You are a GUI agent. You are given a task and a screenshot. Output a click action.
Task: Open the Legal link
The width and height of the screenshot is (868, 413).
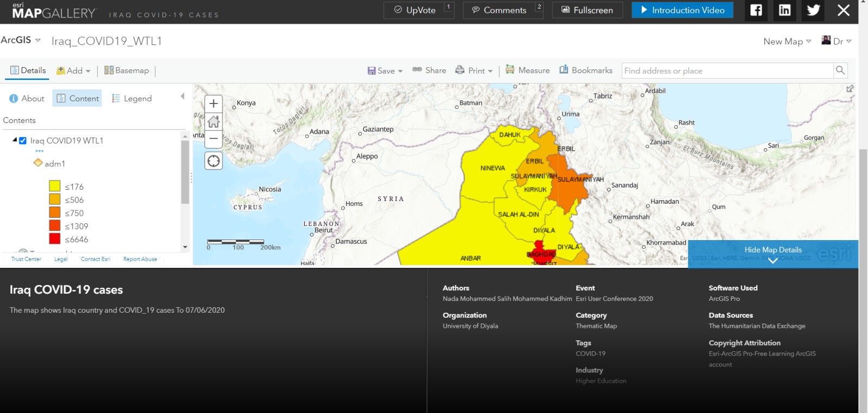click(x=61, y=259)
